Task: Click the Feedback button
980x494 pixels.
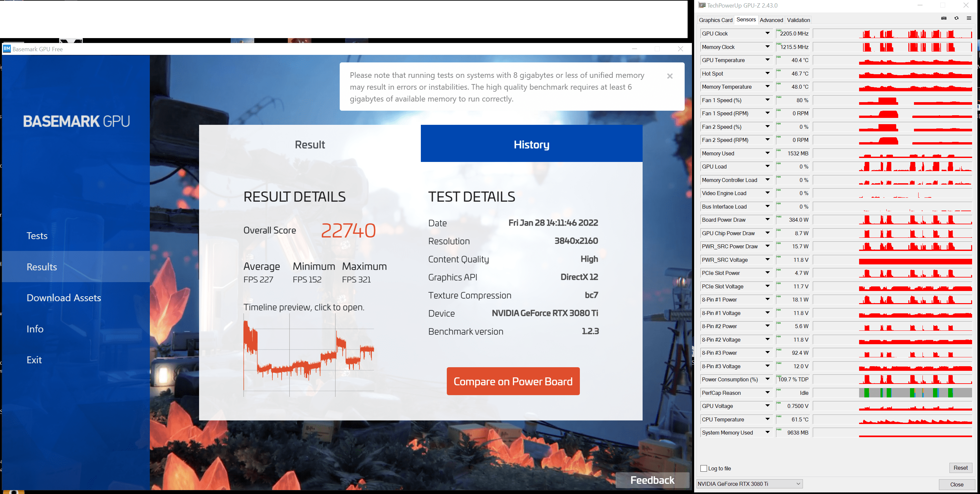Action: coord(652,480)
